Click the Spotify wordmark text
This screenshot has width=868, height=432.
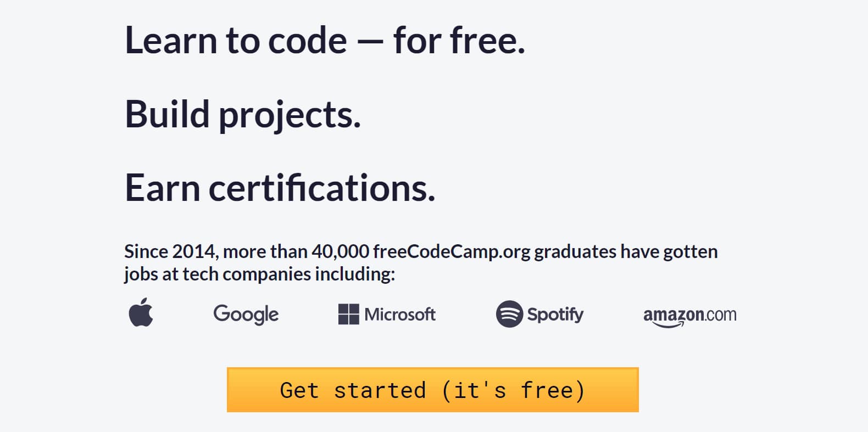click(x=555, y=315)
